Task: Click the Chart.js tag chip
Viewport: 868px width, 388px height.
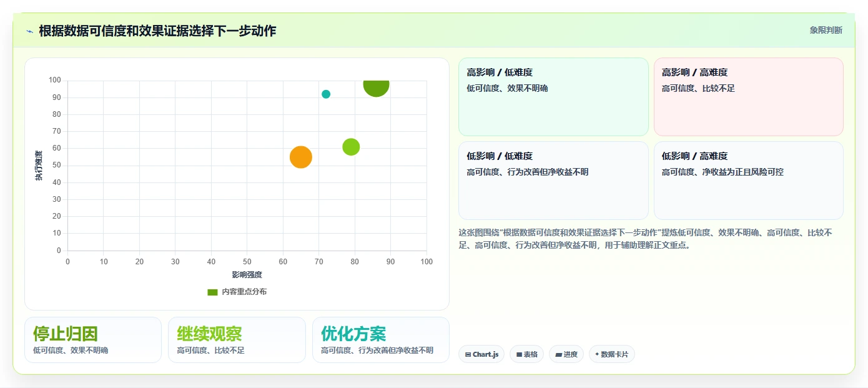Action: [481, 354]
